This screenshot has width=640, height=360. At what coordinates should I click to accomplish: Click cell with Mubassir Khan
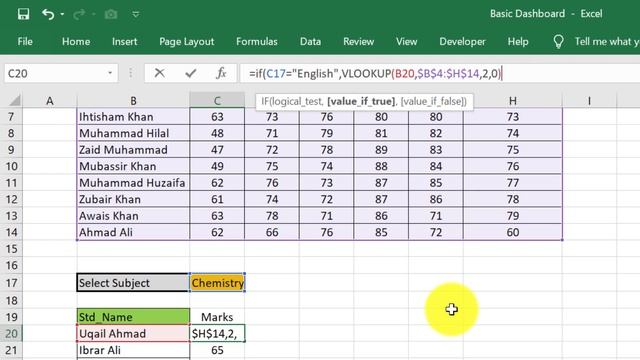[133, 166]
